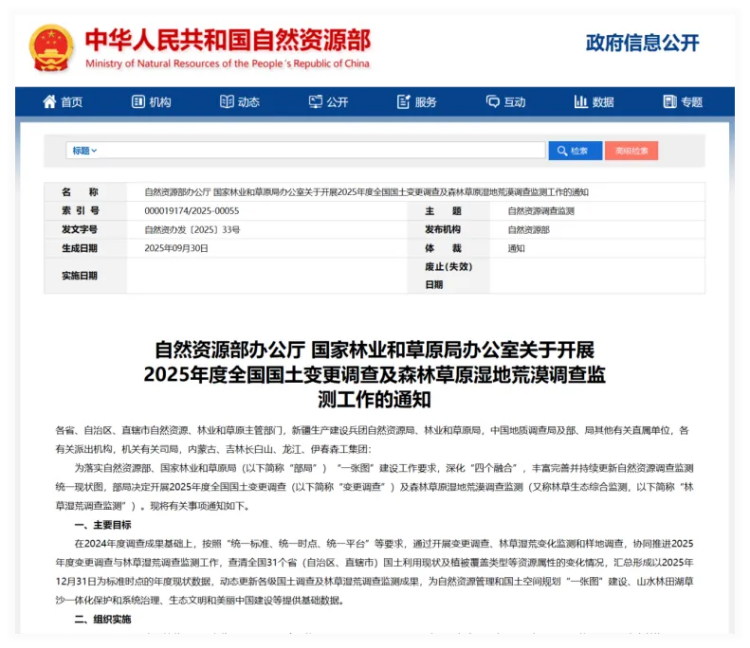750x648 pixels.
Task: Click the national emblem logo
Action: pos(52,45)
